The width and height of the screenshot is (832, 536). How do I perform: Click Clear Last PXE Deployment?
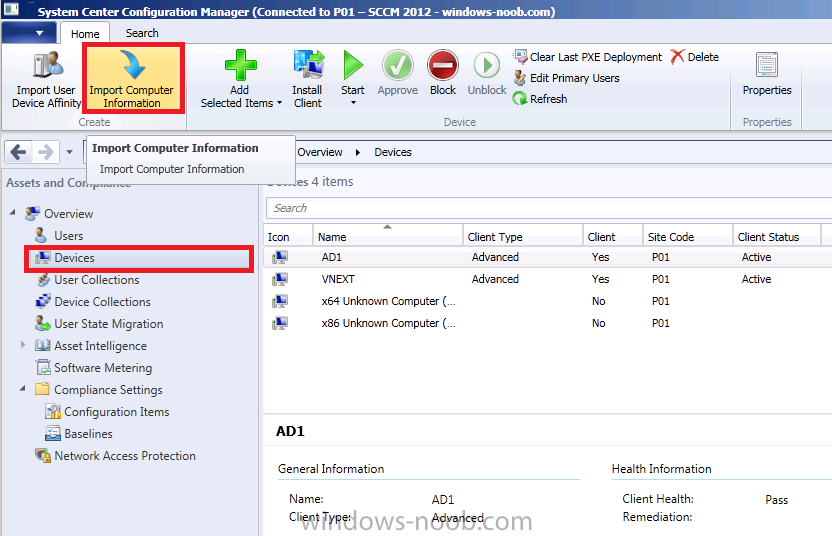[x=587, y=57]
